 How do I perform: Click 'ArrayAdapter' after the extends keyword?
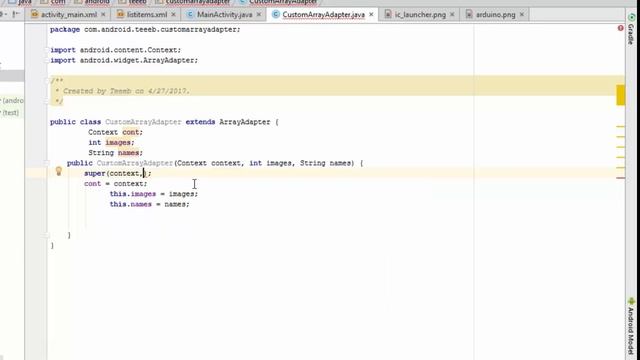(x=244, y=122)
